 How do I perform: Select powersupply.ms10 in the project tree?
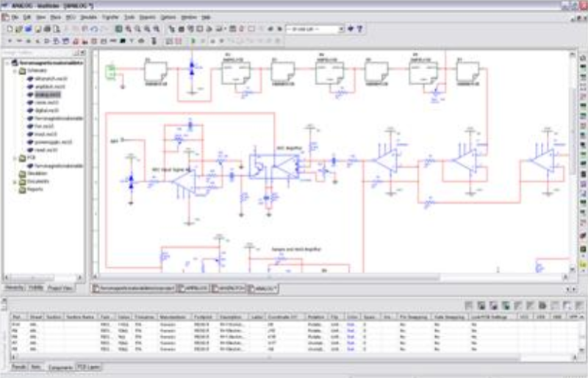tap(53, 142)
